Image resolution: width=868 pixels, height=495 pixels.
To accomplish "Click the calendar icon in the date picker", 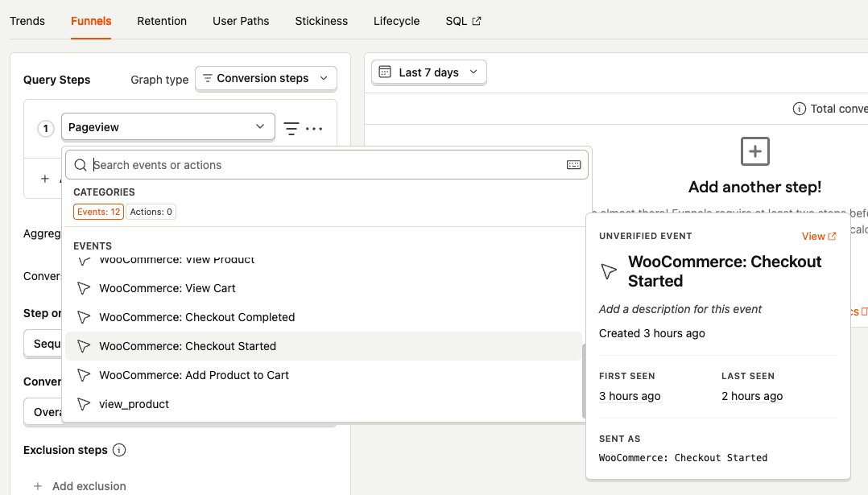I will pyautogui.click(x=385, y=72).
